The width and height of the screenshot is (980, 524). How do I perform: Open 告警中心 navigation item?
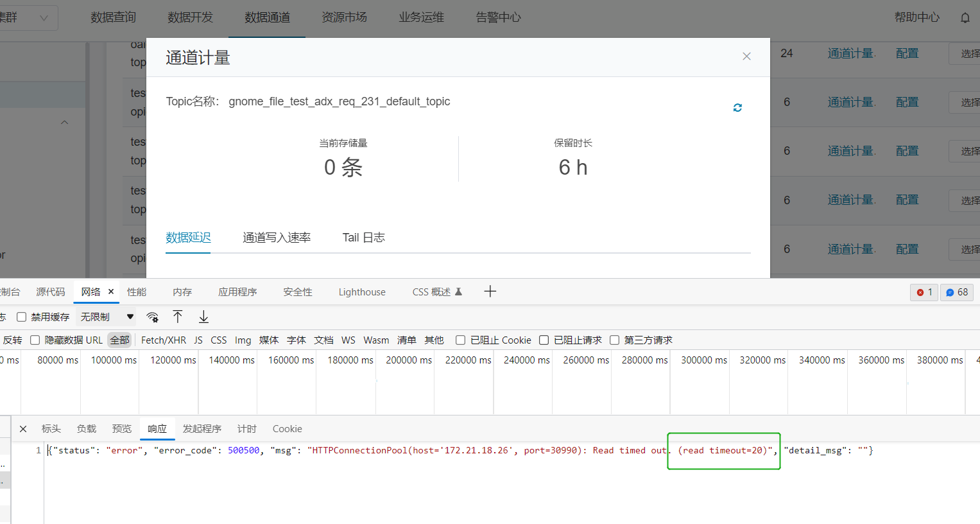click(x=498, y=17)
